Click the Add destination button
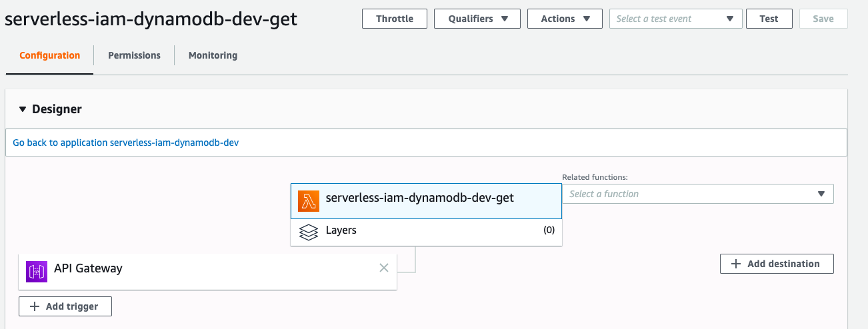868x329 pixels. (x=777, y=264)
